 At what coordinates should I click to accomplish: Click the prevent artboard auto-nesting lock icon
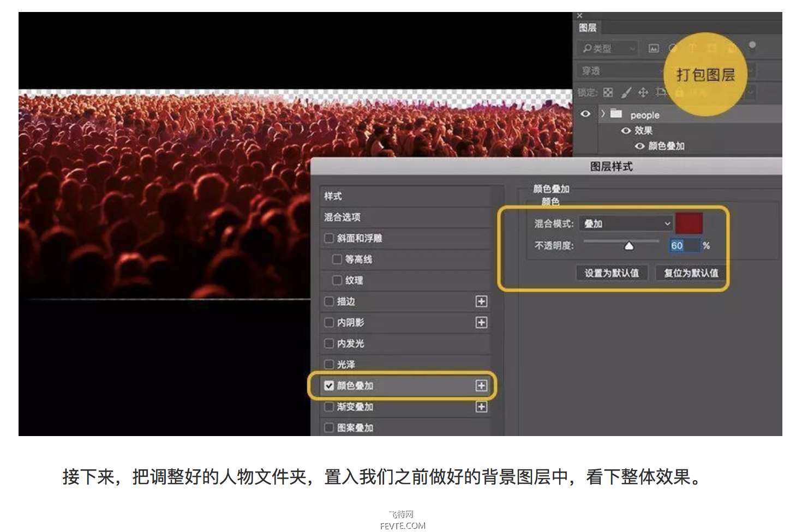point(661,92)
